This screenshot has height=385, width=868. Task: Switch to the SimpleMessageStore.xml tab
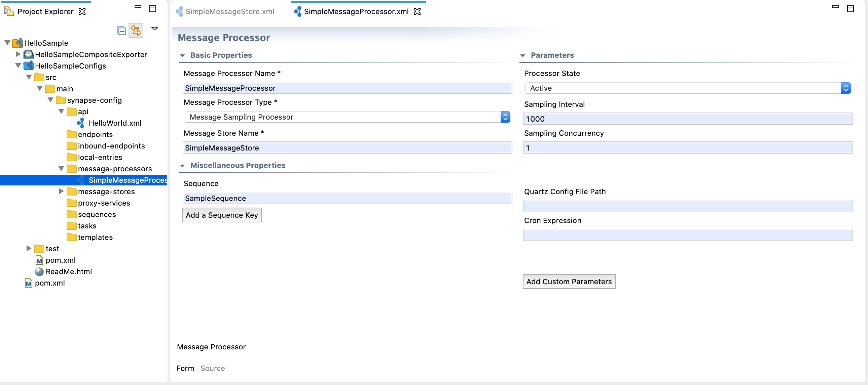(x=225, y=11)
